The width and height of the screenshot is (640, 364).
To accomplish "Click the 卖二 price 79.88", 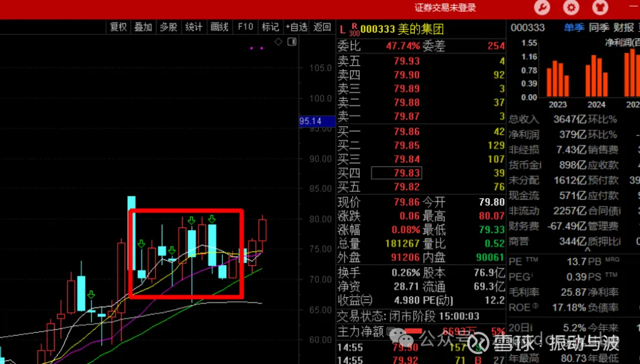I will point(407,103).
